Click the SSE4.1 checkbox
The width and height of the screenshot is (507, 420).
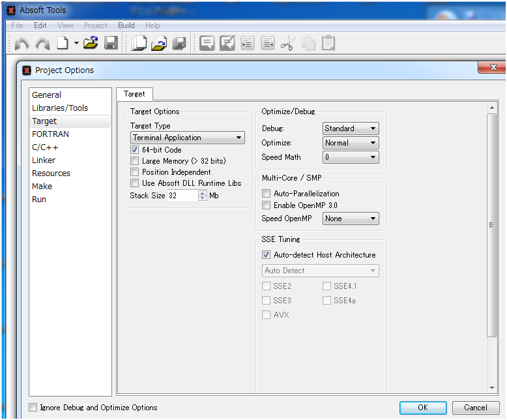pyautogui.click(x=326, y=286)
